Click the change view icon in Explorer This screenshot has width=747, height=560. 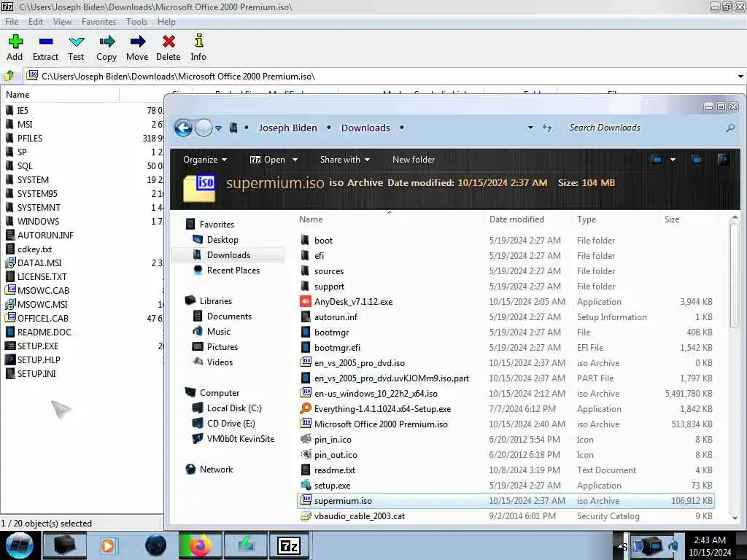pos(657,160)
